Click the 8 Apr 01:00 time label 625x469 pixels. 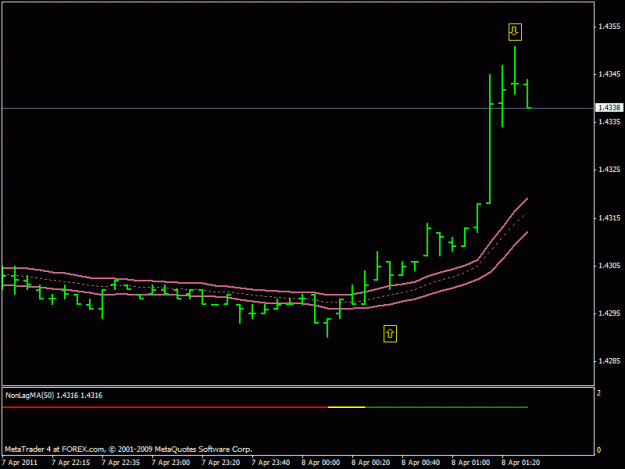(471, 463)
